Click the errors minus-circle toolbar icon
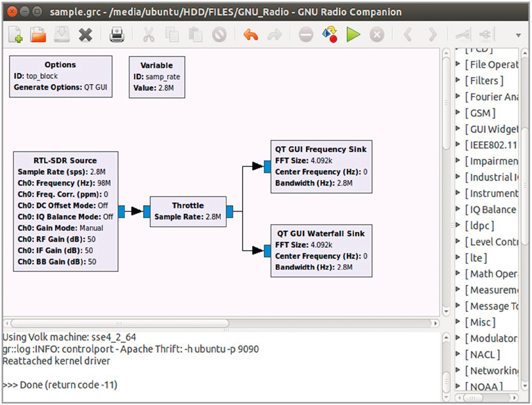Screen dimensions: 532x405 pyautogui.click(x=306, y=35)
